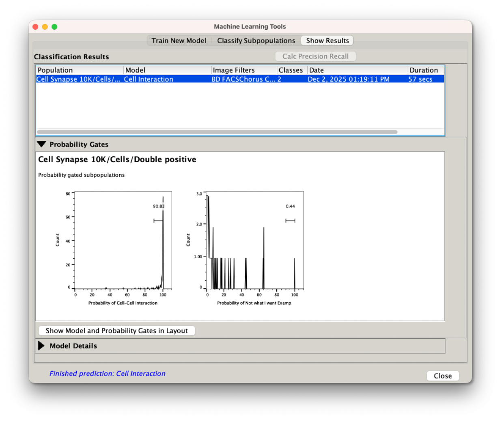Click the Calc Precision Recall button
The width and height of the screenshot is (504, 424).
tap(315, 56)
